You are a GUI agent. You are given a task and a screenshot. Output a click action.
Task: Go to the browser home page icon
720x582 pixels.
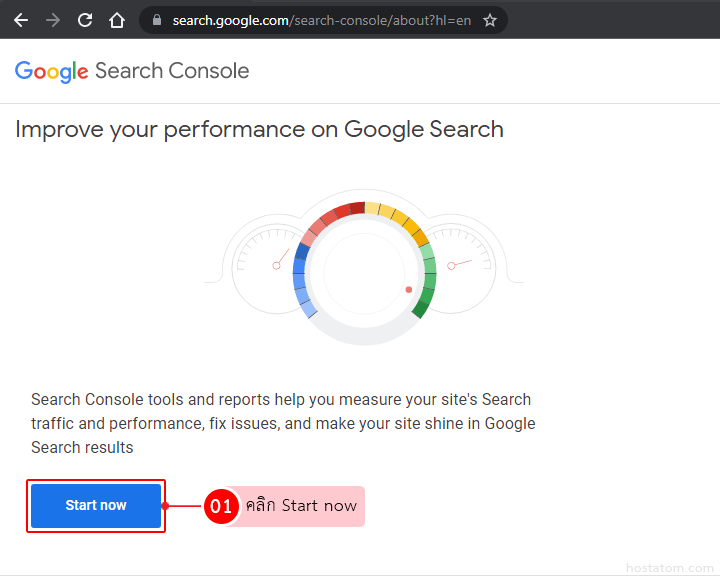click(117, 20)
